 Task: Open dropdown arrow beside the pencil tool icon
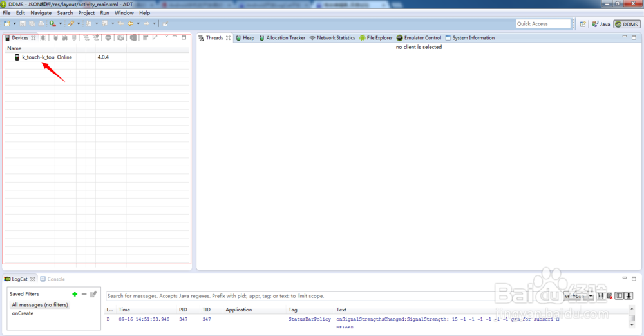click(79, 23)
